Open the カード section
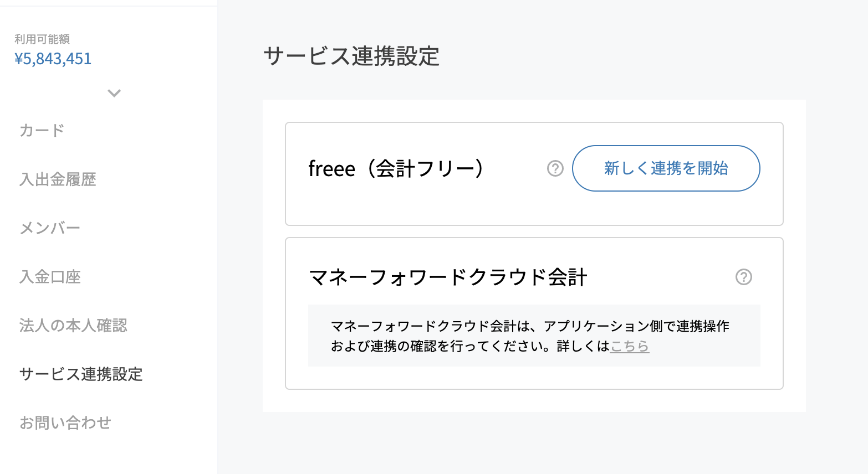The width and height of the screenshot is (868, 474). 40,131
